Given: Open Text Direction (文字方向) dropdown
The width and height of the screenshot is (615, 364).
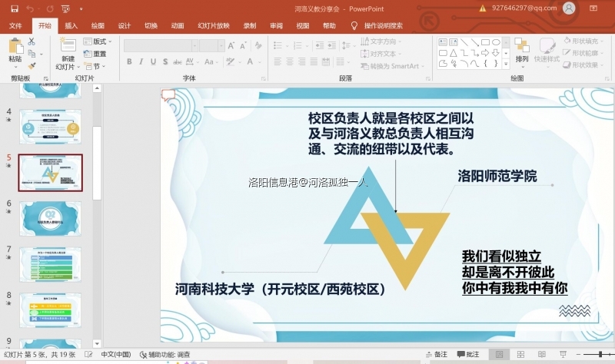Looking at the screenshot, I should pos(381,41).
